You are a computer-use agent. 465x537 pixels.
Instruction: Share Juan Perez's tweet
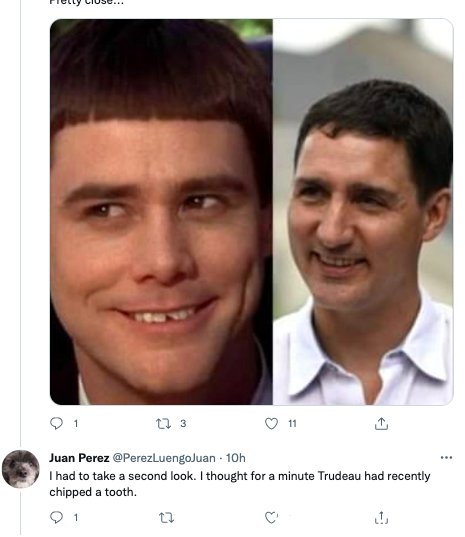(x=381, y=517)
